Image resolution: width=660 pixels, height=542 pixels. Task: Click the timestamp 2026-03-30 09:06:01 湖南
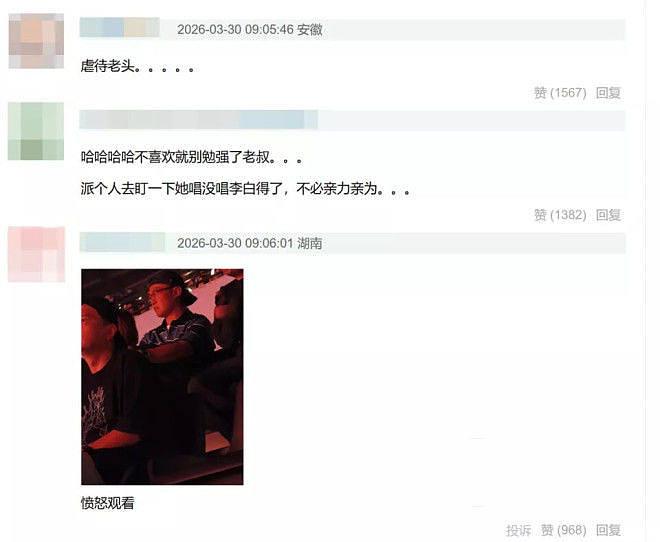tap(250, 243)
